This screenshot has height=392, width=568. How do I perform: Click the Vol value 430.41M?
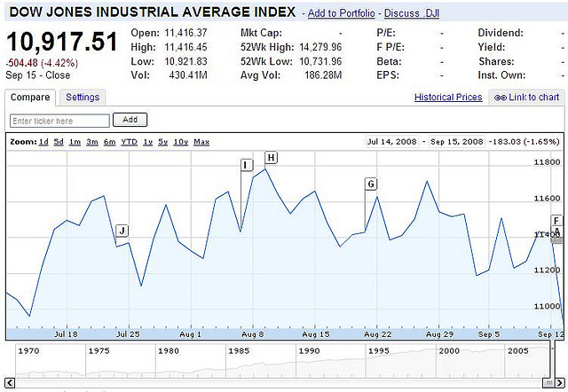188,75
